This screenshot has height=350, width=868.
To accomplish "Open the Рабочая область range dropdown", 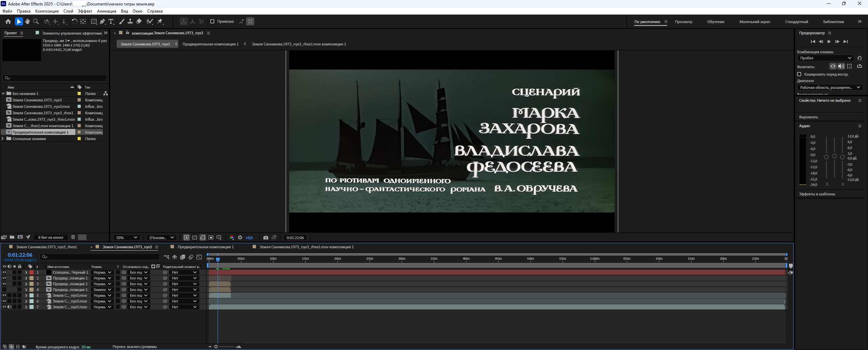I will click(829, 87).
